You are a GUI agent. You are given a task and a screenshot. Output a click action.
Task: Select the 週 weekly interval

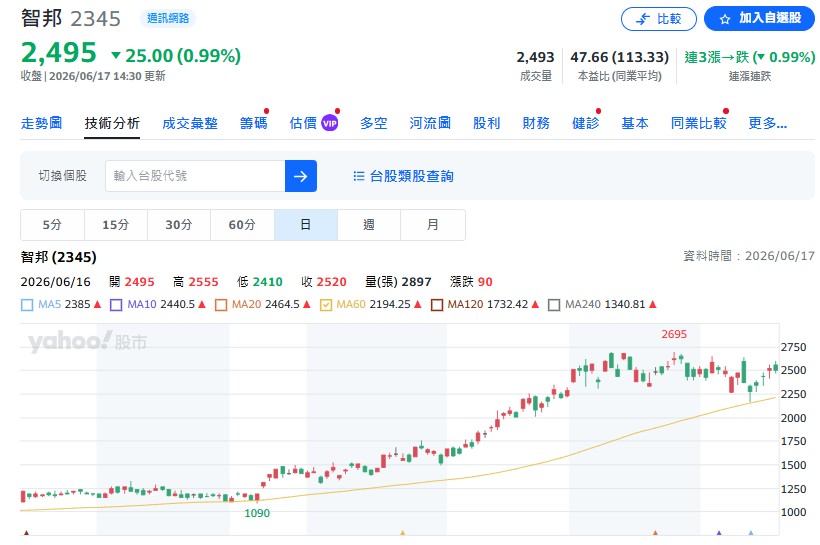(x=369, y=225)
